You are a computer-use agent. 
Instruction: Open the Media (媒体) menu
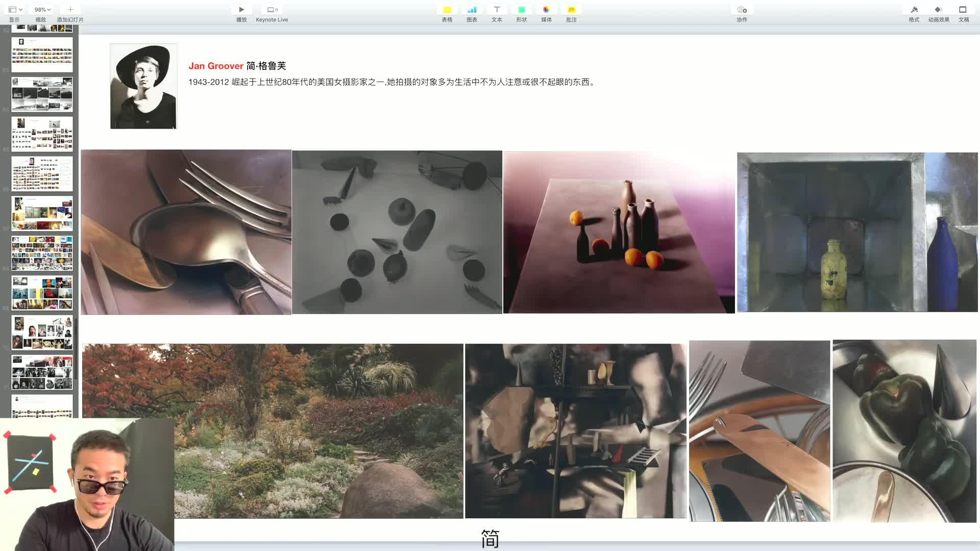tap(546, 10)
